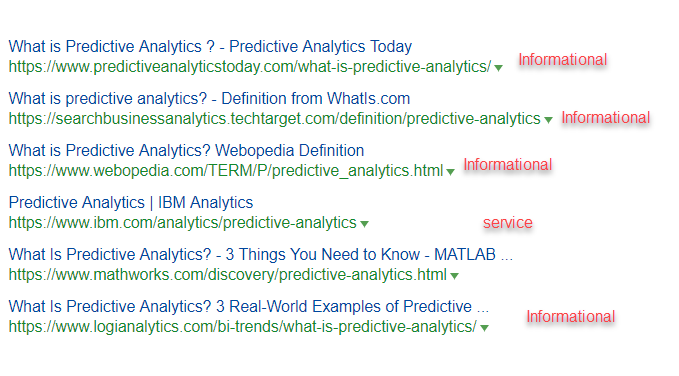679x376 pixels.
Task: Expand the dropdown arrow beside the mathworks URL
Action: (454, 276)
